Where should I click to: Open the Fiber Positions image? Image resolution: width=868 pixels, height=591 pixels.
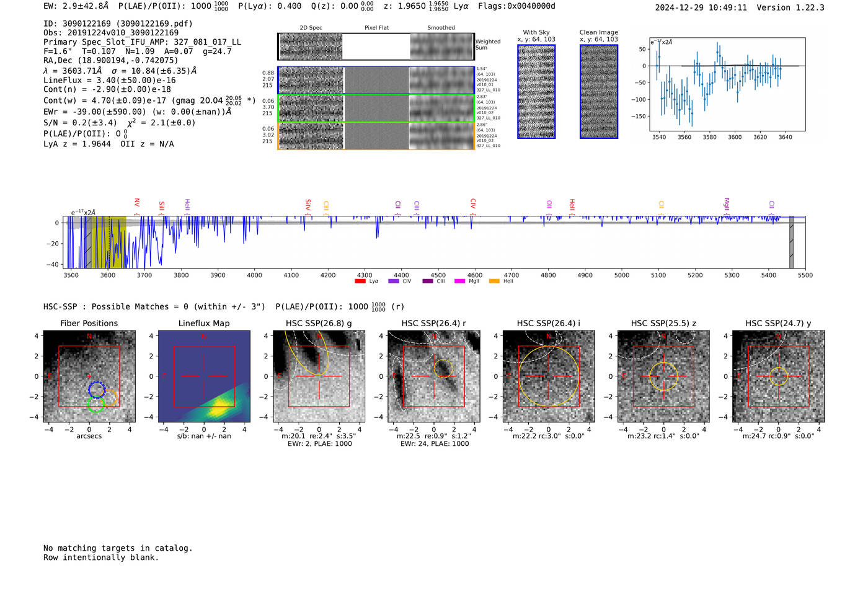tap(89, 376)
